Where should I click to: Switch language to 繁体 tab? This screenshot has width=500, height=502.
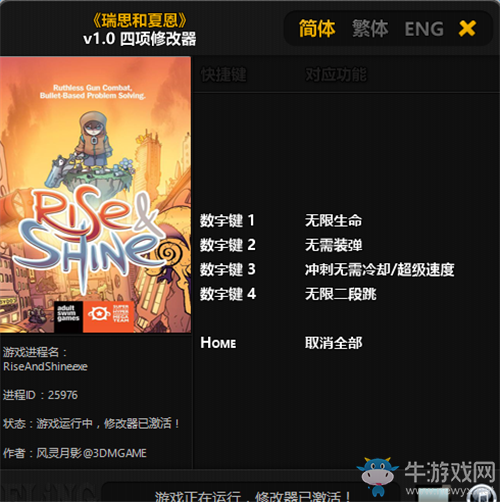[x=370, y=28]
